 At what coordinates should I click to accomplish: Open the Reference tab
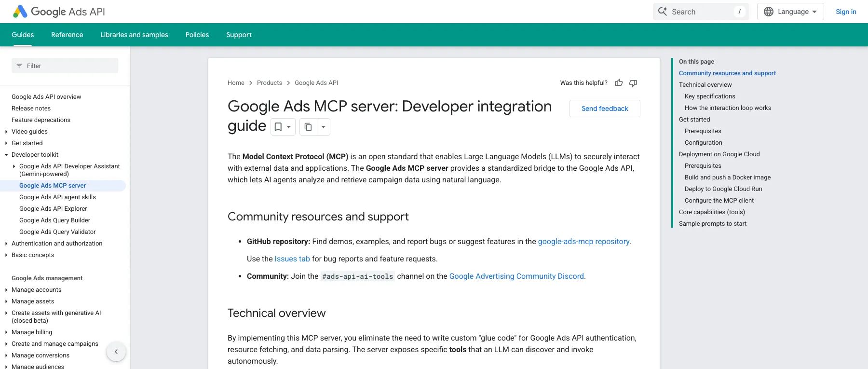[x=67, y=35]
